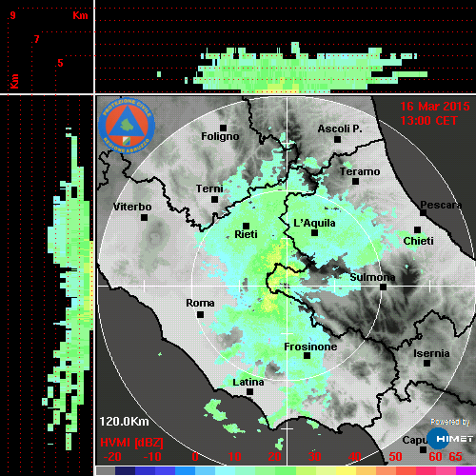Click the Latina city square marker
The width and height of the screenshot is (476, 476).
(x=249, y=392)
